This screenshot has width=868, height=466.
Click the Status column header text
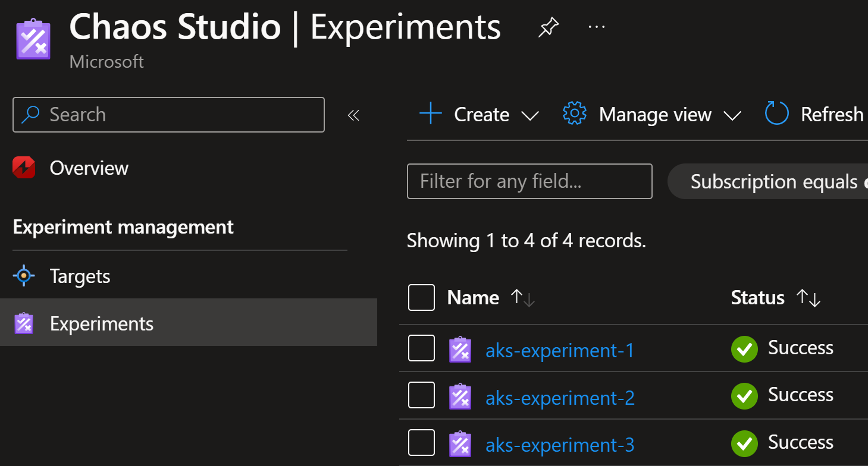(x=757, y=297)
